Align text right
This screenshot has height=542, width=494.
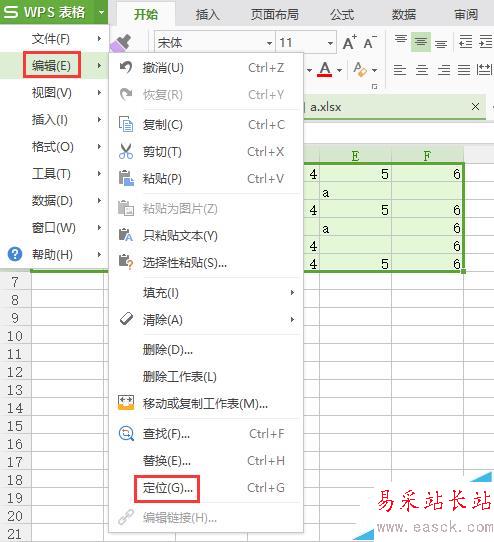[x=444, y=70]
